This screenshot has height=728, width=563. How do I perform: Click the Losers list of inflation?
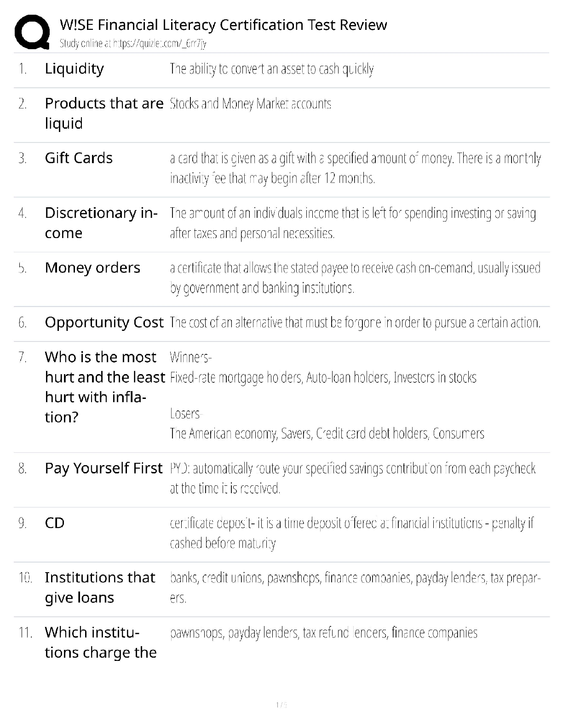(x=327, y=424)
